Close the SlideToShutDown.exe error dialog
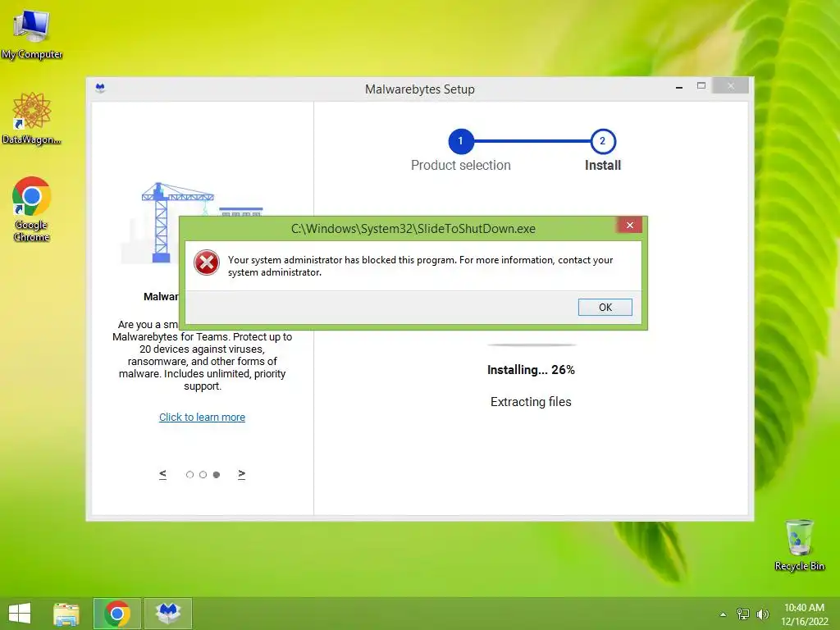 point(630,225)
